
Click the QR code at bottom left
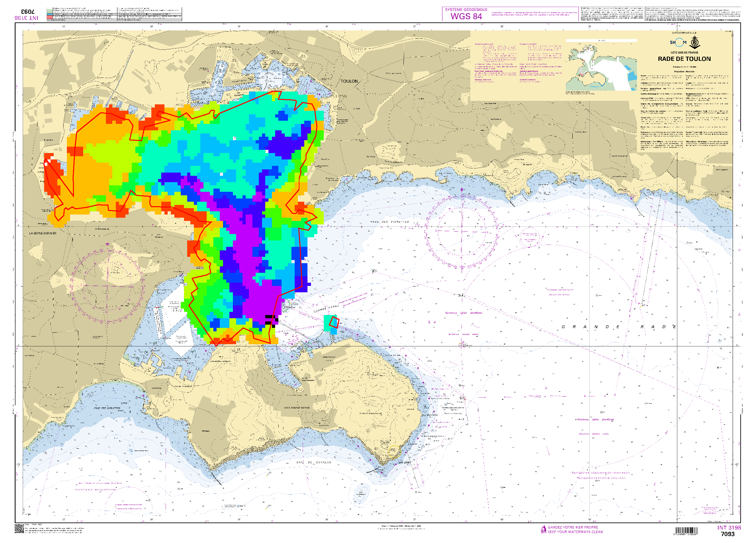pos(19,529)
